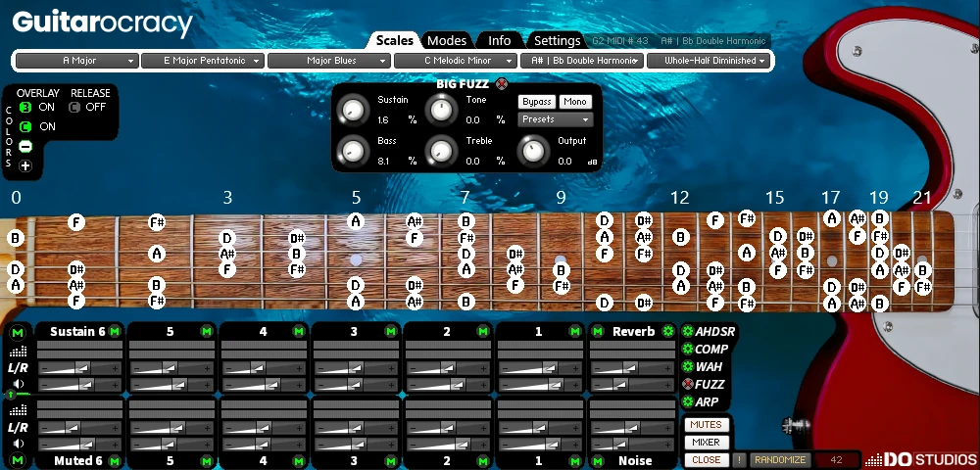Switch to the Settings tab

pos(557,40)
